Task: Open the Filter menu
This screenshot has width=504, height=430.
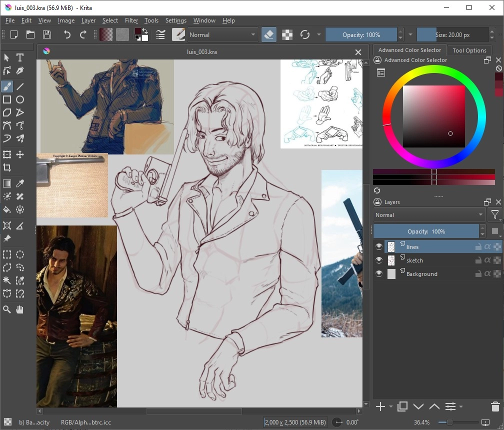Action: point(131,20)
